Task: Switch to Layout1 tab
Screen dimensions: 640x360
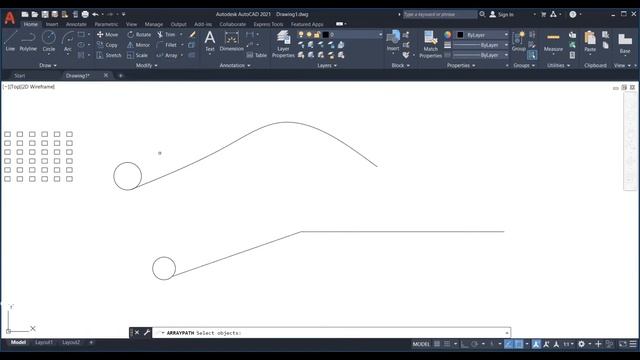Action: click(44, 342)
